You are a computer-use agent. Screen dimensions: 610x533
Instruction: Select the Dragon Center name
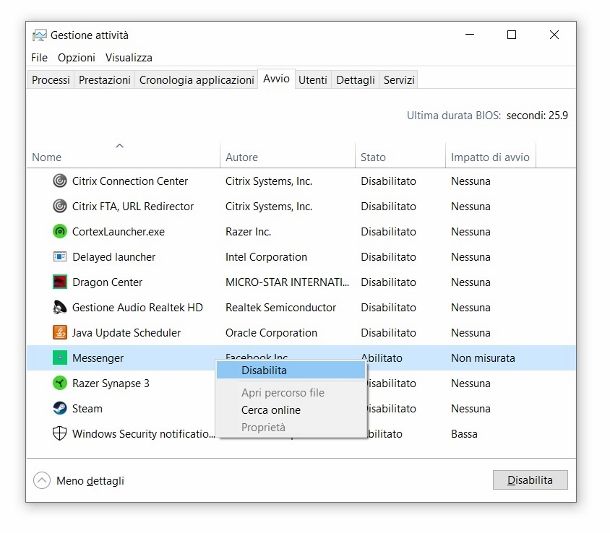(x=107, y=282)
